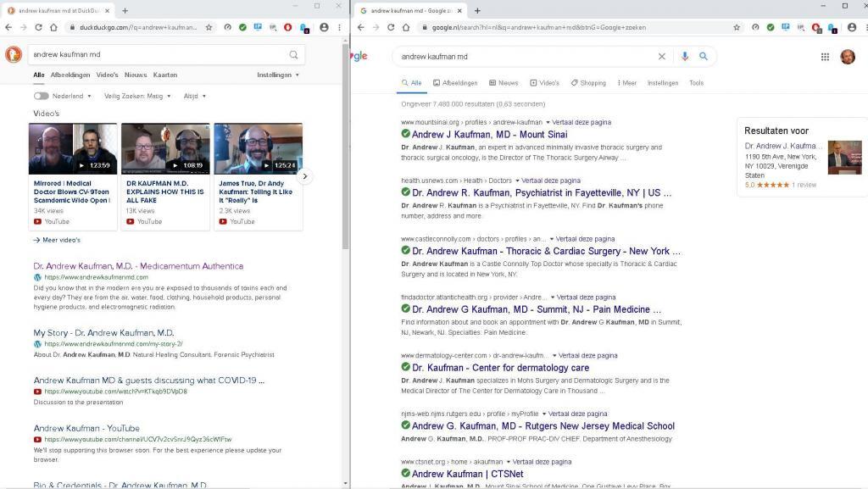Expand dermatology-center.com result dropdown arrow
Image resolution: width=868 pixels, height=489 pixels.
point(554,356)
